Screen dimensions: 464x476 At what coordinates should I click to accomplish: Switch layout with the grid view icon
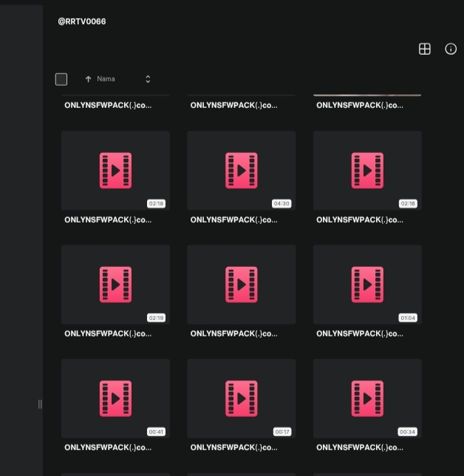coord(425,49)
